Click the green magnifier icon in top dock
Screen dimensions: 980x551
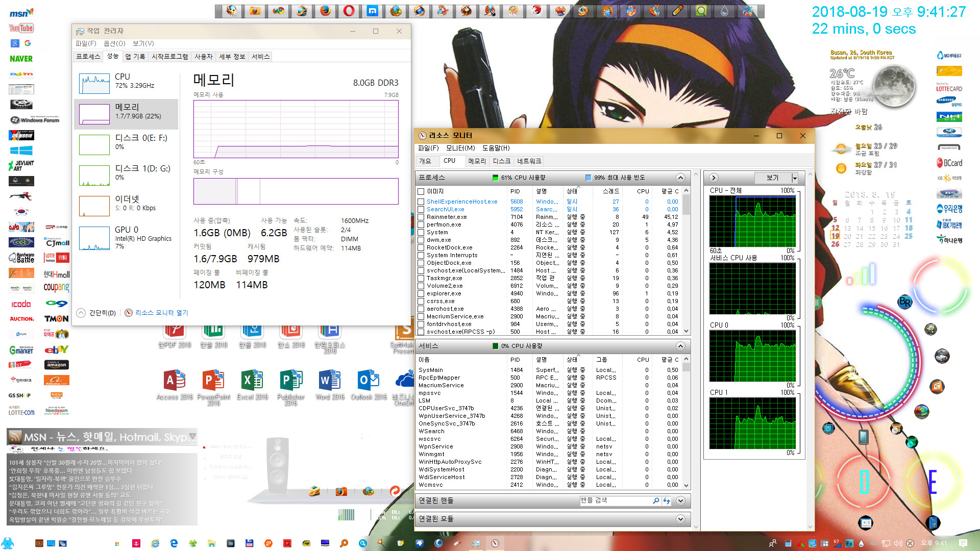point(701,11)
